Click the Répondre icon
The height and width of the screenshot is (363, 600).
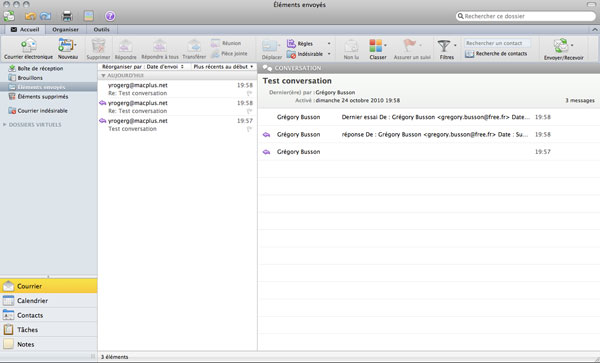[126, 46]
